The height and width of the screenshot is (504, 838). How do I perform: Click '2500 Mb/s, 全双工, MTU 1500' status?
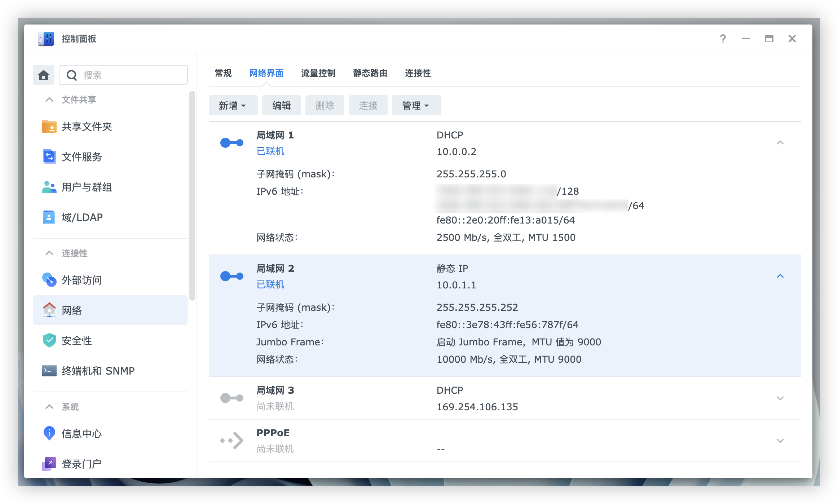coord(506,238)
